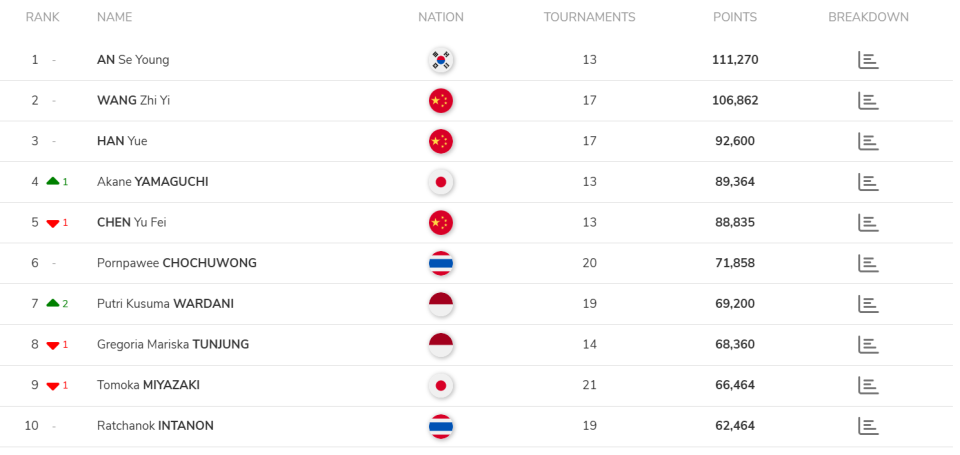Click Indonesia flag for Gregoria Mariska TUNJUNG

[x=440, y=344]
